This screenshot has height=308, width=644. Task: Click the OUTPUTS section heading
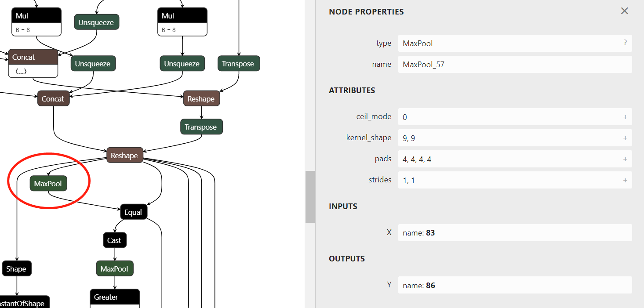pos(347,259)
